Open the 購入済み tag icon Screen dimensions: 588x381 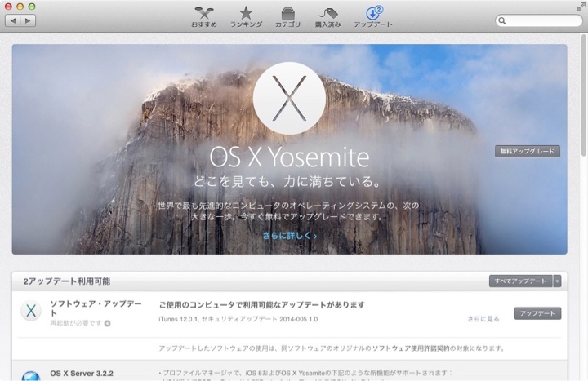click(327, 17)
